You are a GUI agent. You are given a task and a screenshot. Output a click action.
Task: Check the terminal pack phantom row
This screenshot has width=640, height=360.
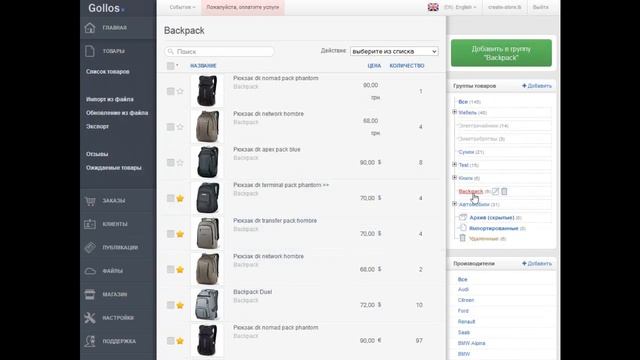click(x=171, y=198)
